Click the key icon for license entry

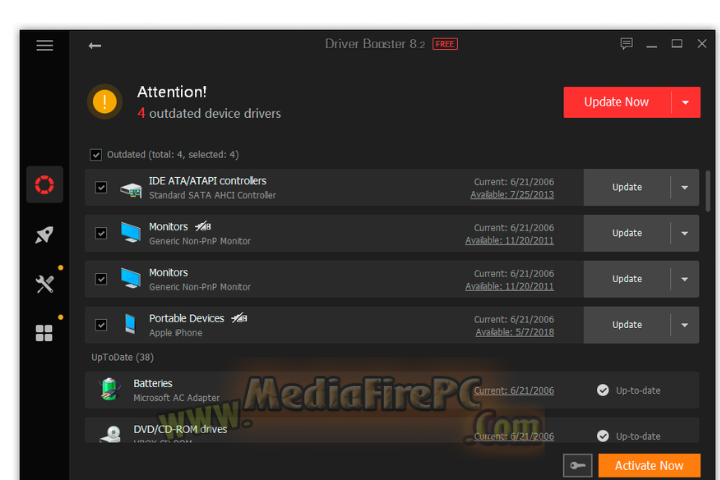pos(577,465)
